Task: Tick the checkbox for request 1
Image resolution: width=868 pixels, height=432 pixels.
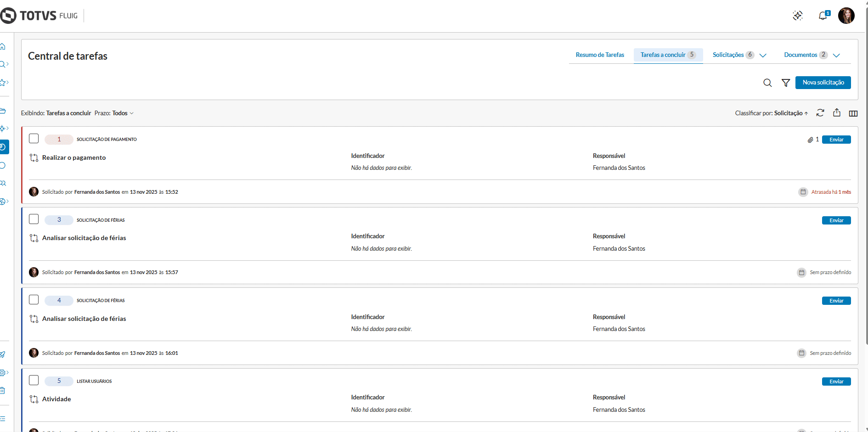Action: [x=34, y=139]
